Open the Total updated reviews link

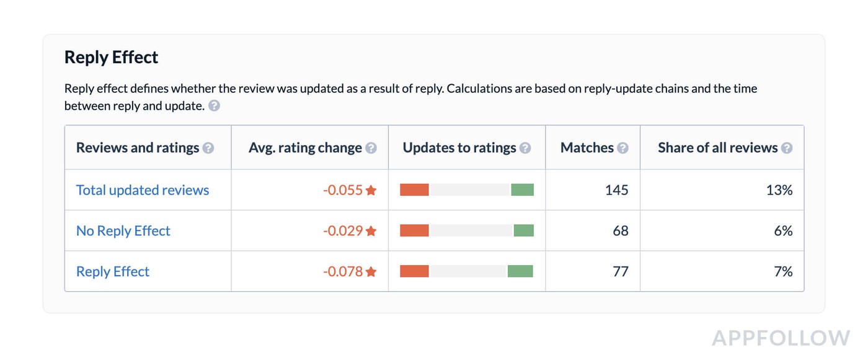click(x=143, y=190)
